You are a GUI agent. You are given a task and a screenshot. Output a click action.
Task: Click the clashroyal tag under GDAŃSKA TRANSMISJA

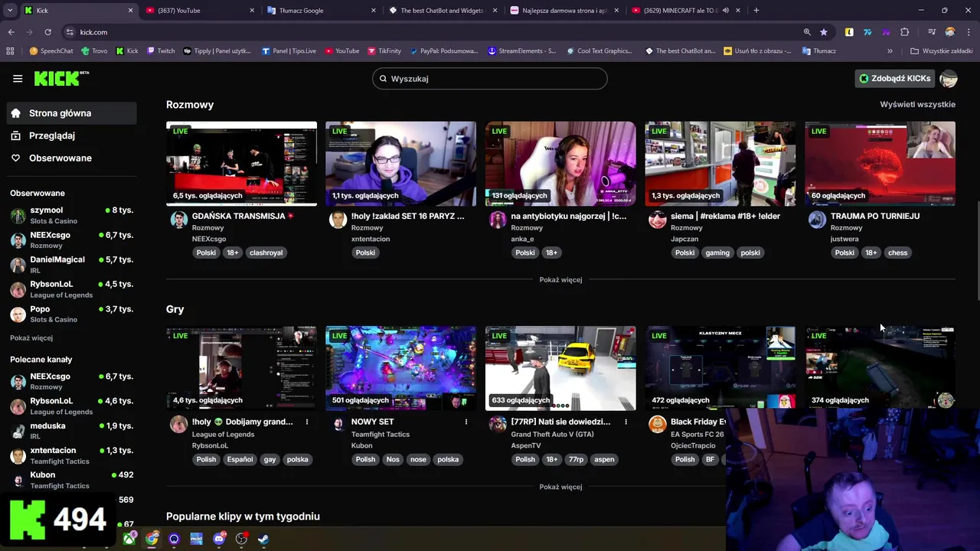[x=266, y=253]
